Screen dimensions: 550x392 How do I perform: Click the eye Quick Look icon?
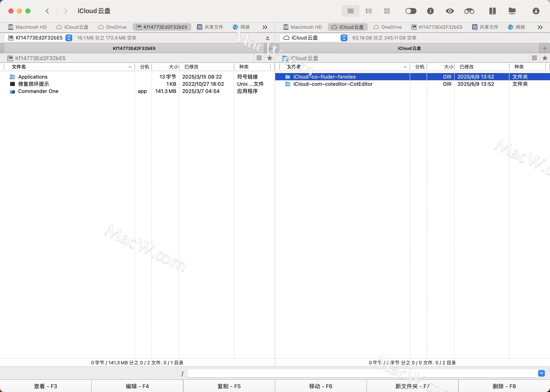pyautogui.click(x=450, y=11)
